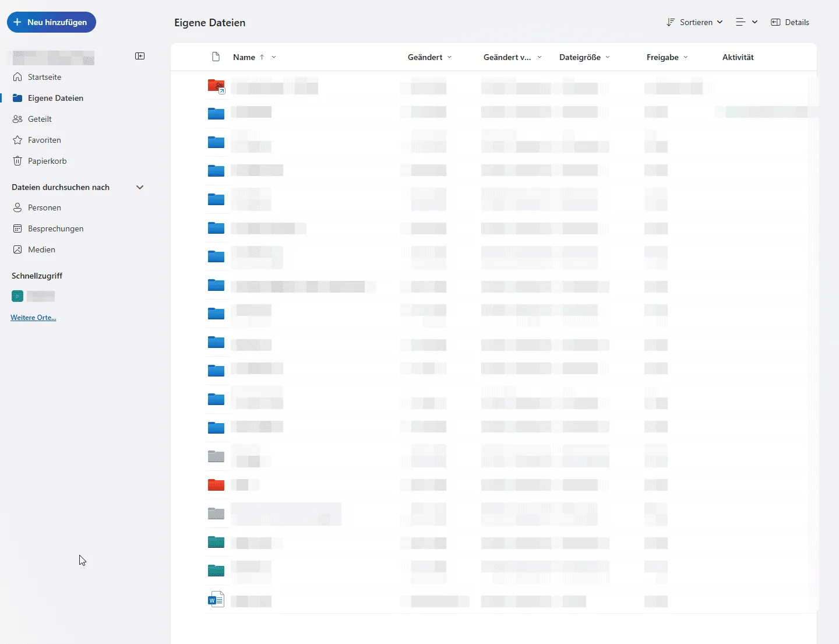Click the Weitere Orte link
The image size is (839, 644).
[33, 318]
